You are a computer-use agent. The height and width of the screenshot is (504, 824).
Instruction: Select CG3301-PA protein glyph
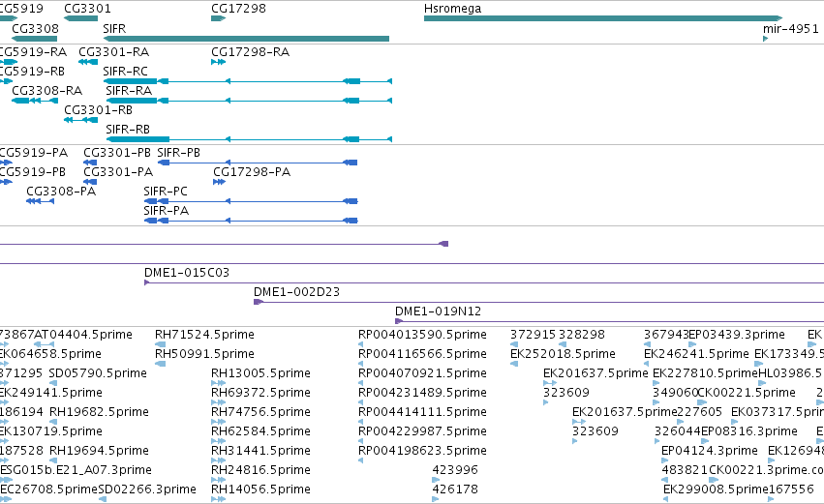[x=90, y=182]
